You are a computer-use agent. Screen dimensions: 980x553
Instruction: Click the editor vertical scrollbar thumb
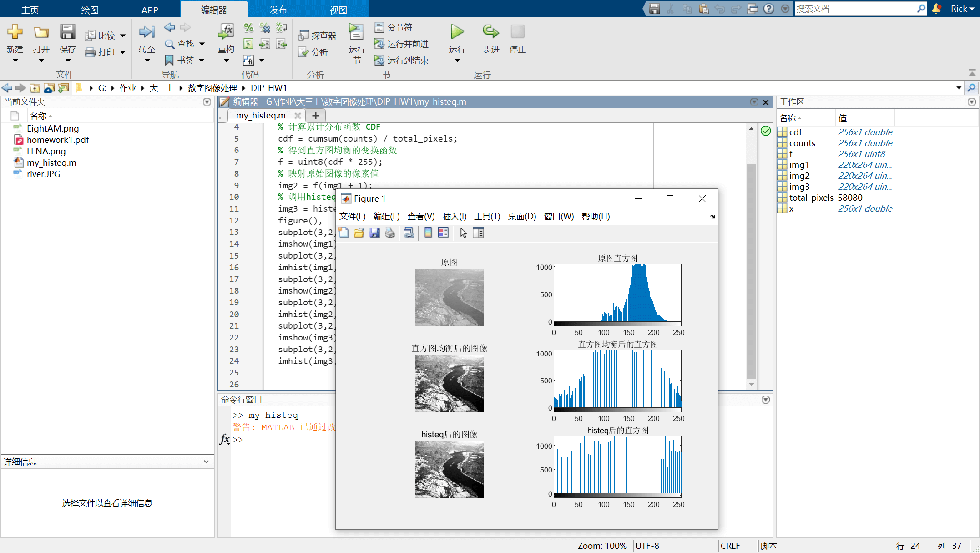click(x=751, y=271)
